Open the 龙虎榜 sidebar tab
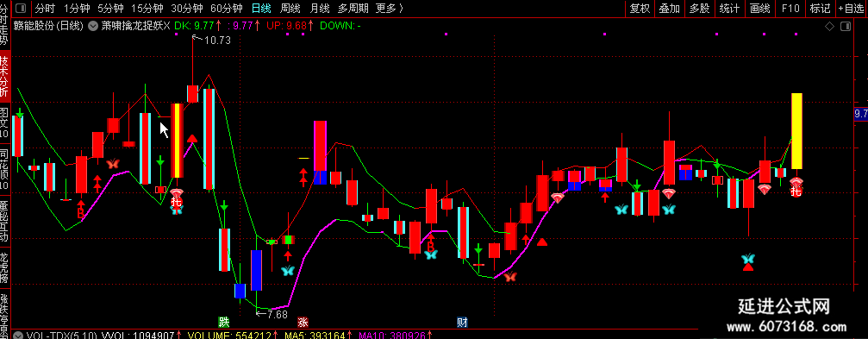The height and width of the screenshot is (339, 868). pyautogui.click(x=4, y=267)
